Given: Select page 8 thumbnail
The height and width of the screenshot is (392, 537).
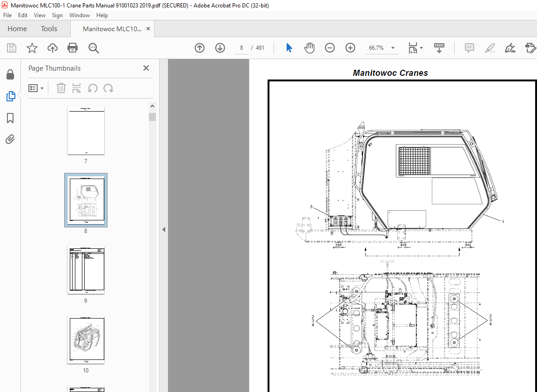Looking at the screenshot, I should (x=86, y=200).
